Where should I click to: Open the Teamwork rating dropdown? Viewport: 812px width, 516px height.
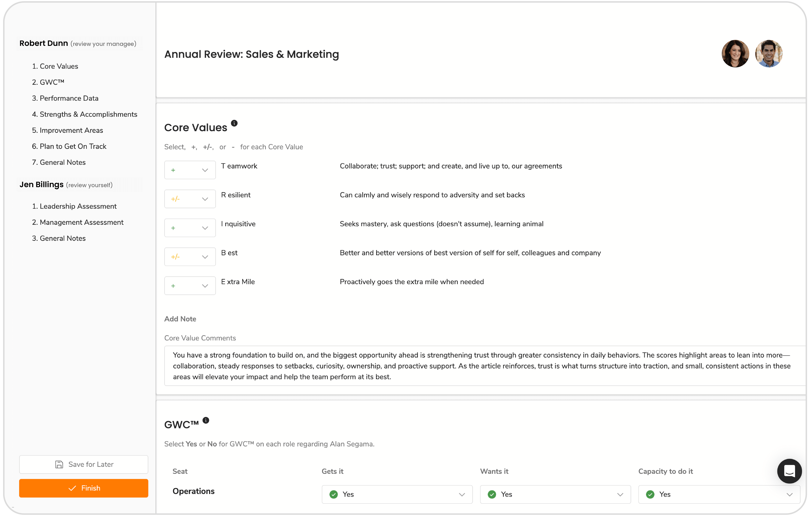pyautogui.click(x=190, y=170)
